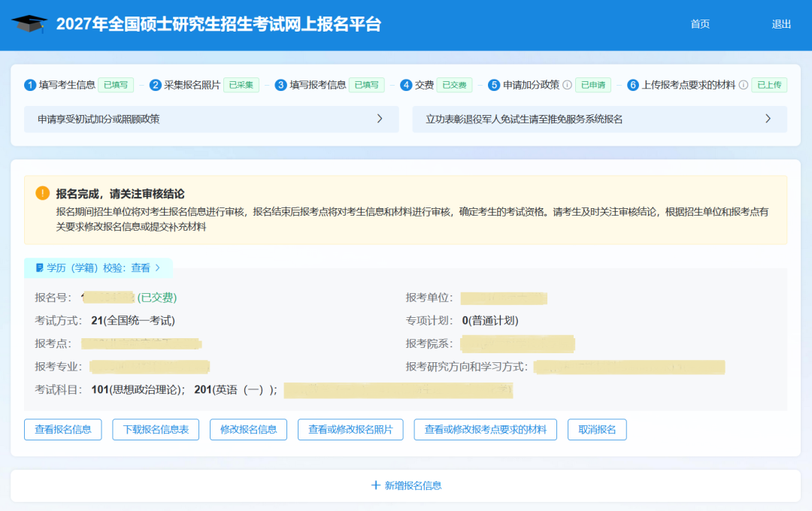Click the 查看报名信息 button
Screen dimensions: 812x511
pos(63,430)
